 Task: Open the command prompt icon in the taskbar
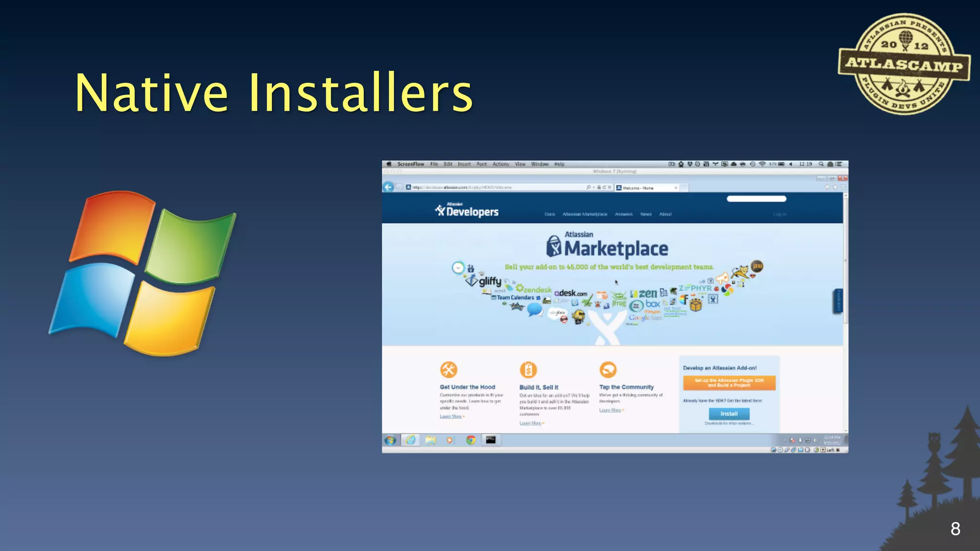(x=491, y=440)
